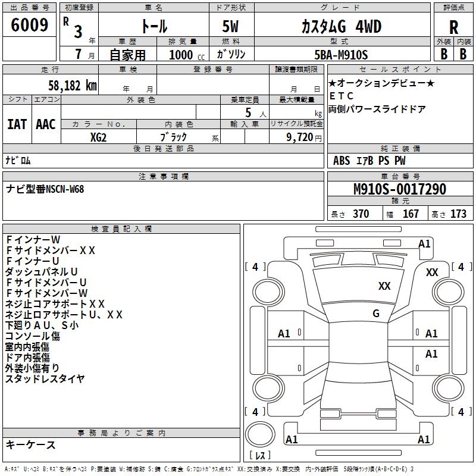The image size is (476, 476).
Task: Click note ネジ止コアサポートXX
Action: 55,303
